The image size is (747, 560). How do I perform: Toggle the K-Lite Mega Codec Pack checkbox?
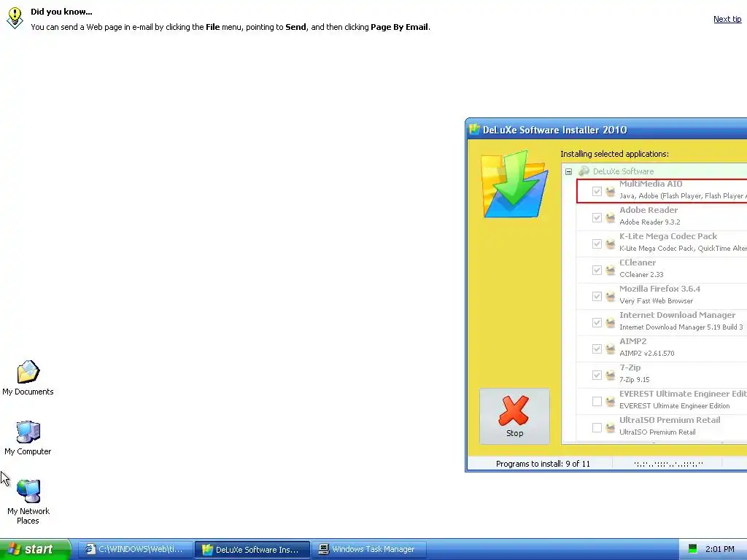coord(597,244)
